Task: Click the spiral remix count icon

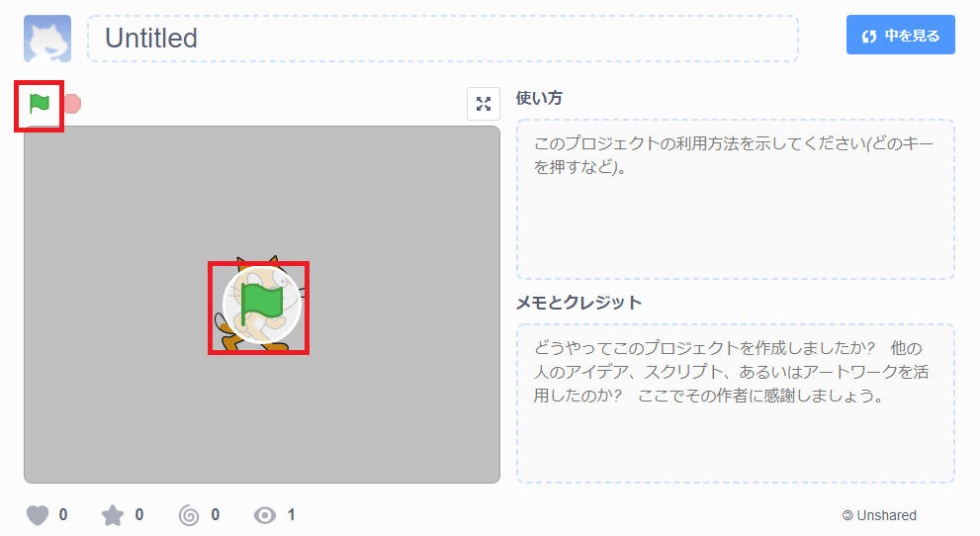Action: click(189, 515)
